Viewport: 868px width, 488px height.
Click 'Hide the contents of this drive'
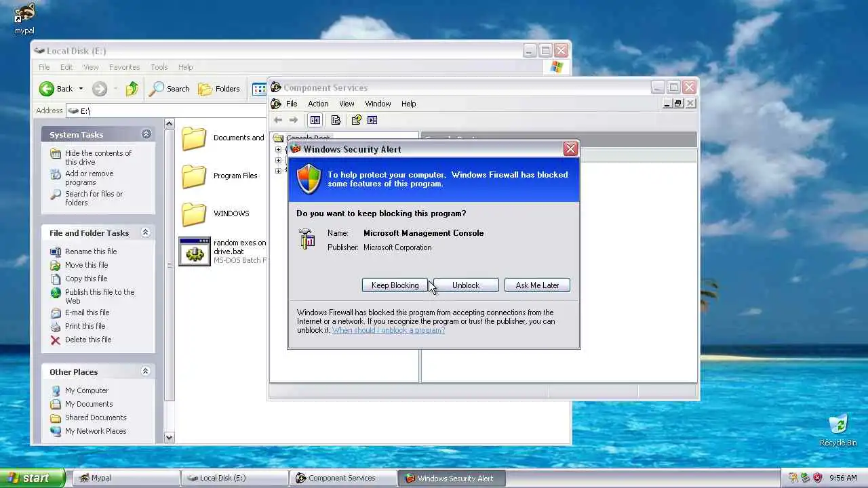coord(98,157)
